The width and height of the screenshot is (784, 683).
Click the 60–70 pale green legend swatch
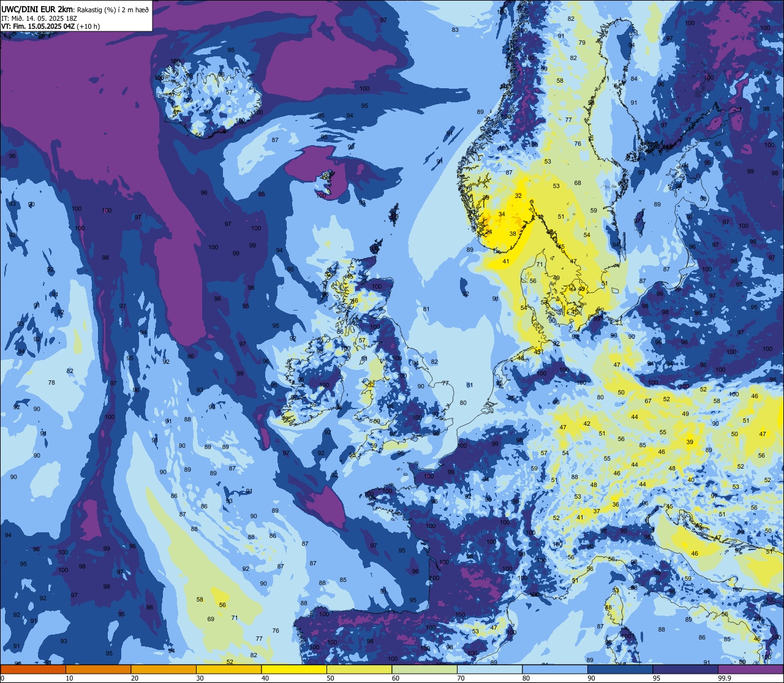tap(424, 669)
